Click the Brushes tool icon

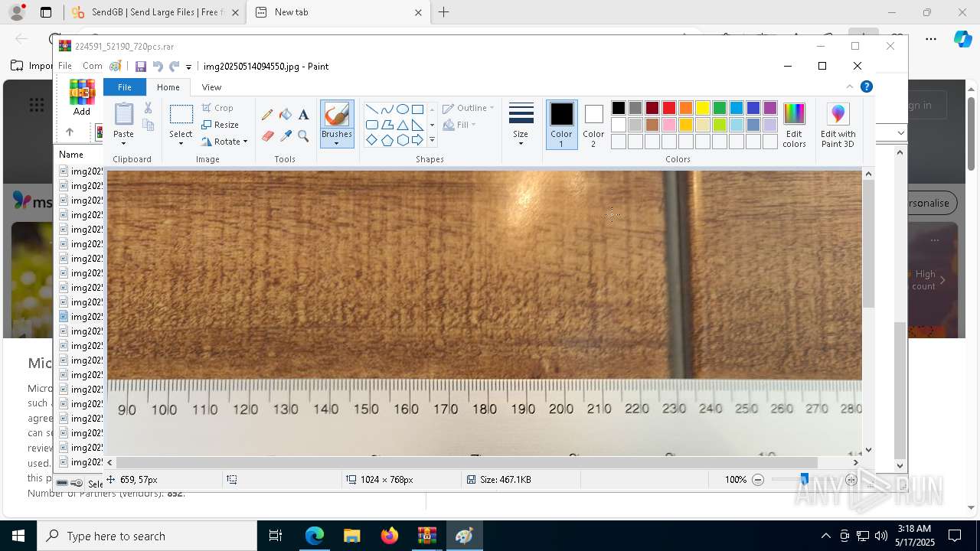(x=337, y=115)
